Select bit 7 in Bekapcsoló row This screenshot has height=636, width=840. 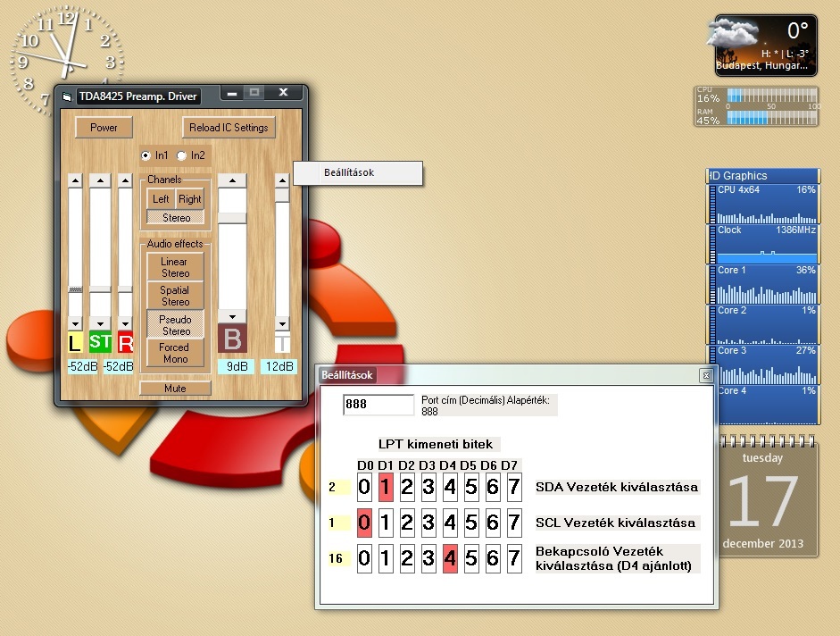click(x=514, y=559)
